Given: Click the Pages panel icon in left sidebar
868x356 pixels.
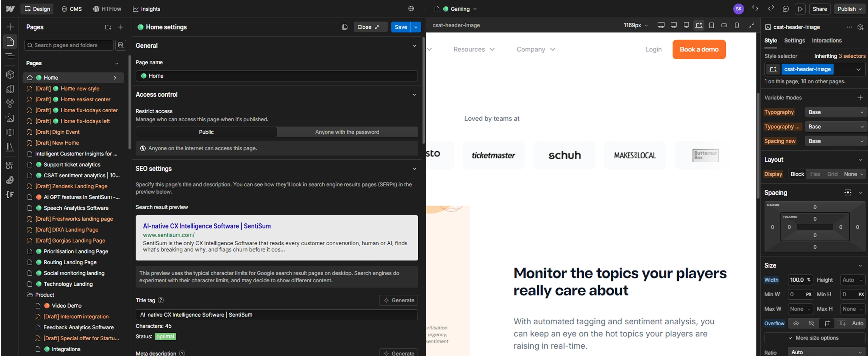Looking at the screenshot, I should pyautogui.click(x=10, y=41).
